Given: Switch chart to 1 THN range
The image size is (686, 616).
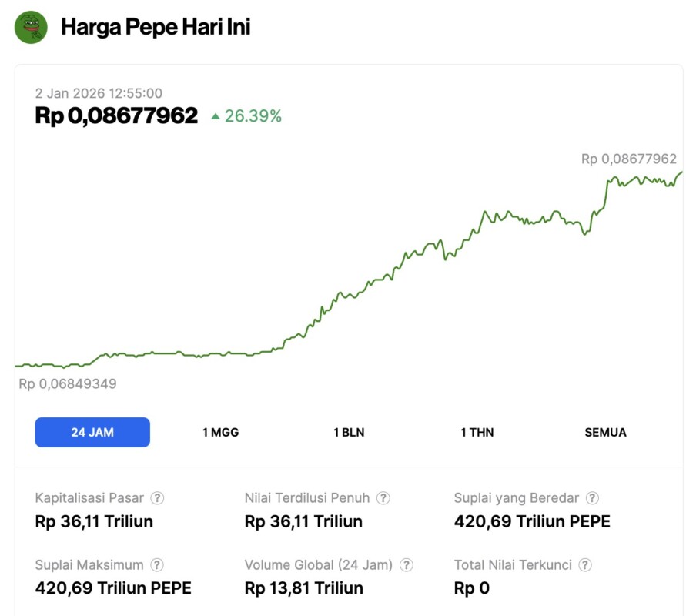Looking at the screenshot, I should (x=477, y=432).
